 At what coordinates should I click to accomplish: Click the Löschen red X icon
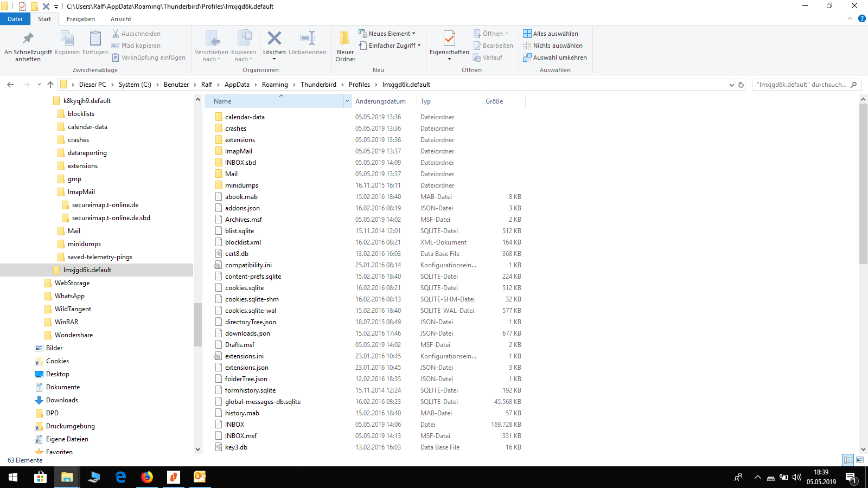tap(275, 38)
